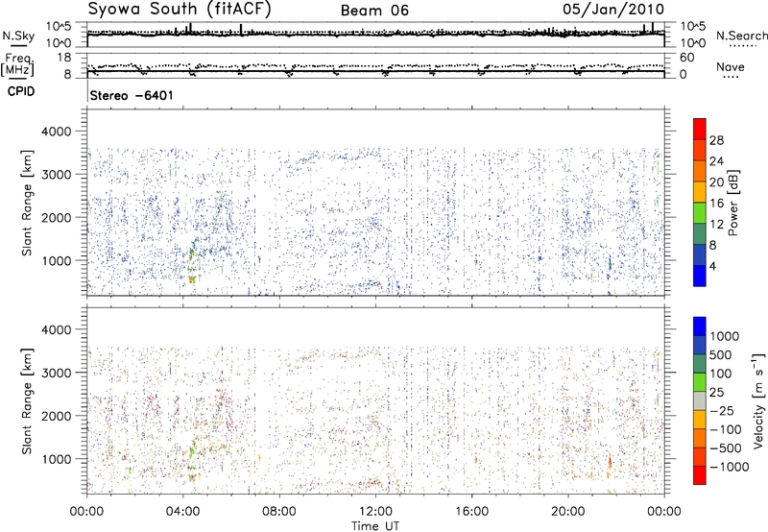Select Velocity segment between -25 and -100
Viewport: 768px width, 532px height.
pyautogui.click(x=700, y=420)
